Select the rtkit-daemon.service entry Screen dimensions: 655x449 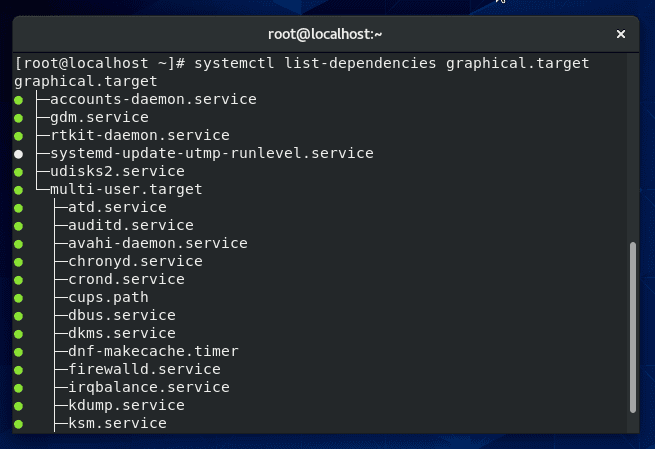tap(140, 135)
